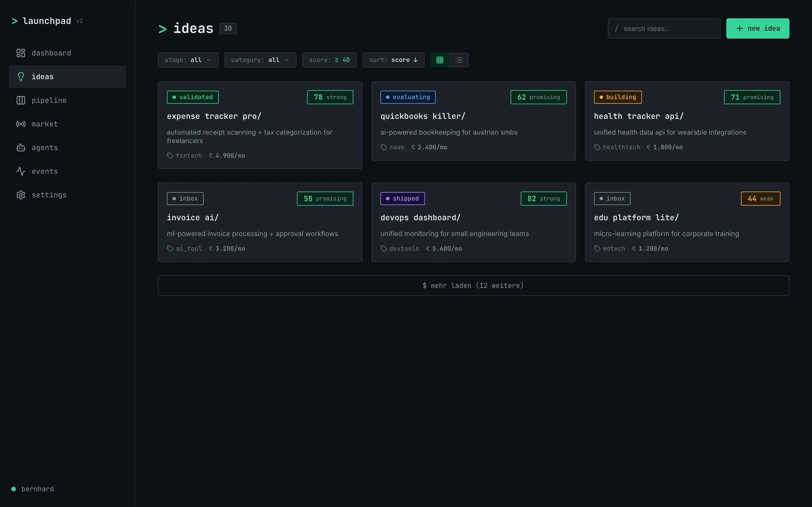Click the dashboard grid icon in sidebar
Image resolution: width=812 pixels, height=507 pixels.
(x=21, y=53)
